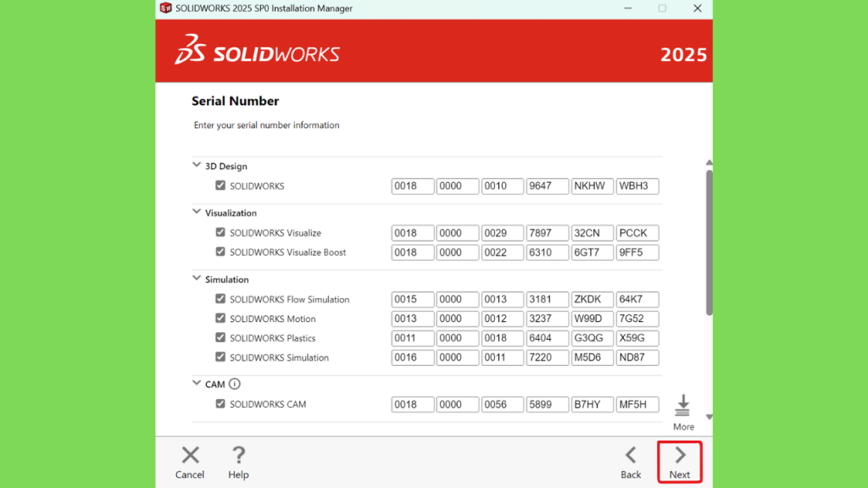Click Motion serial field containing W99D

[593, 319]
